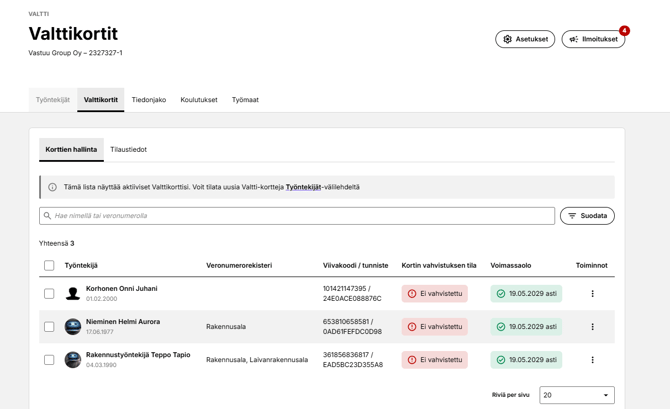The image size is (670, 409).
Task: Open Asetukset settings button
Action: click(525, 39)
